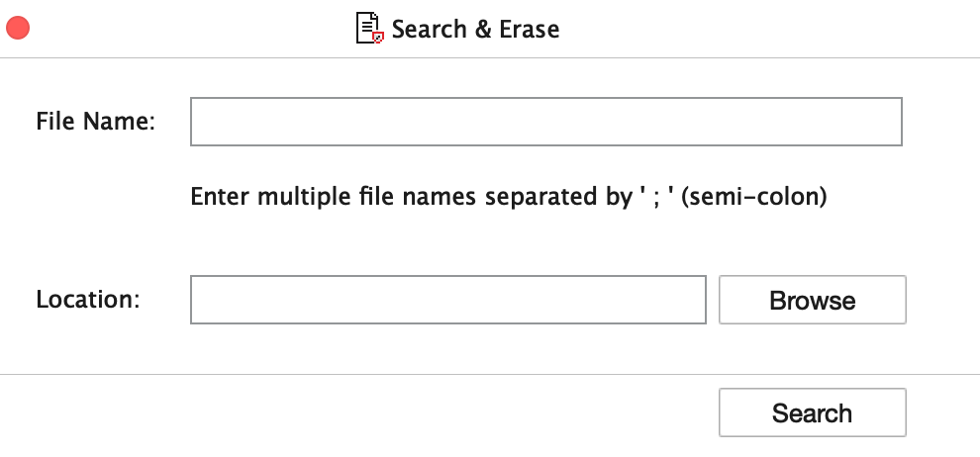Screen dimensions: 980x457
Task: Select the Search & Erase title text
Action: coord(475,29)
